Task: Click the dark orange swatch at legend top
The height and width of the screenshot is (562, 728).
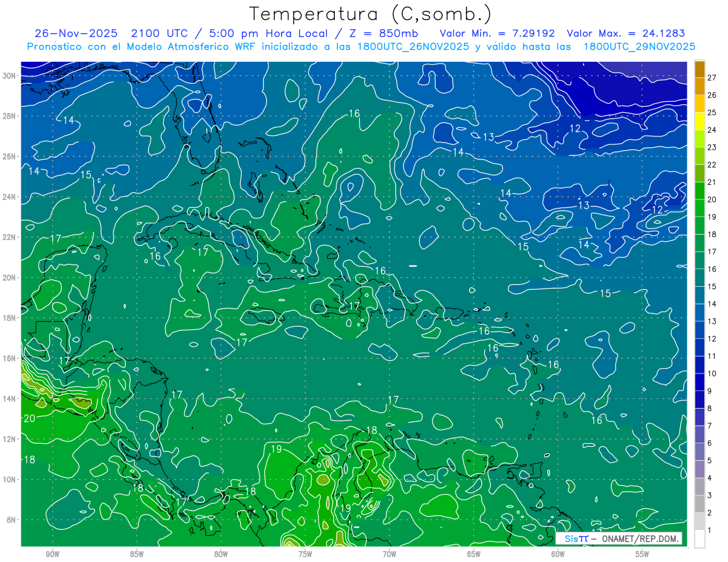Action: pos(699,69)
